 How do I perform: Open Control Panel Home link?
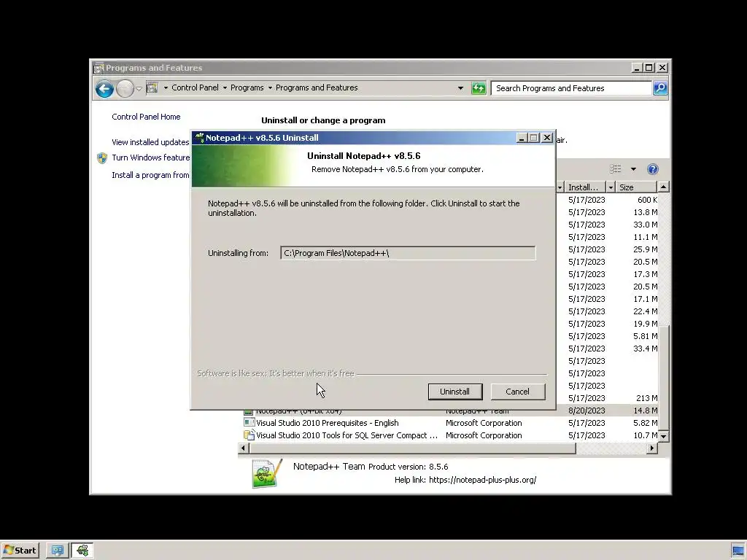146,117
